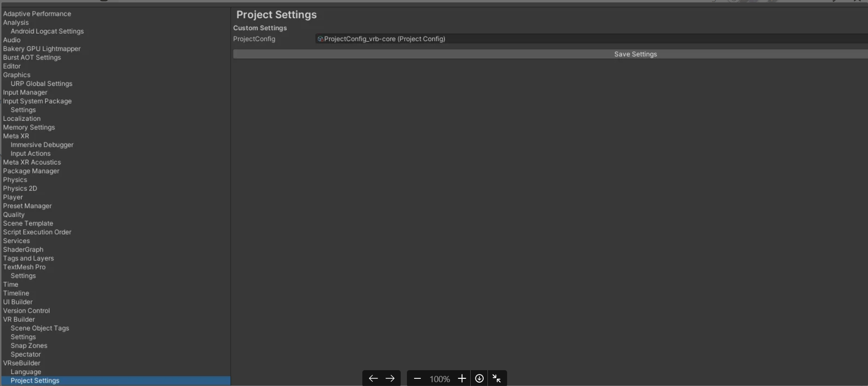Download image with the circled arrow icon
The width and height of the screenshot is (868, 386).
tap(479, 378)
